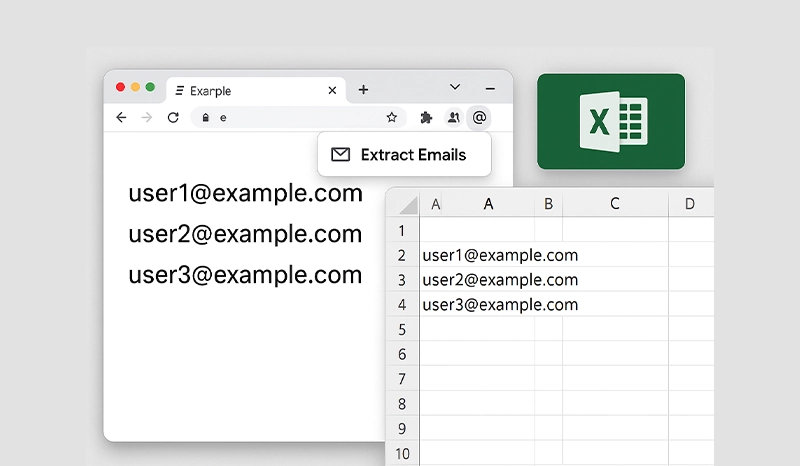Select row 4 header
Screen dimensions: 800x466
[402, 305]
